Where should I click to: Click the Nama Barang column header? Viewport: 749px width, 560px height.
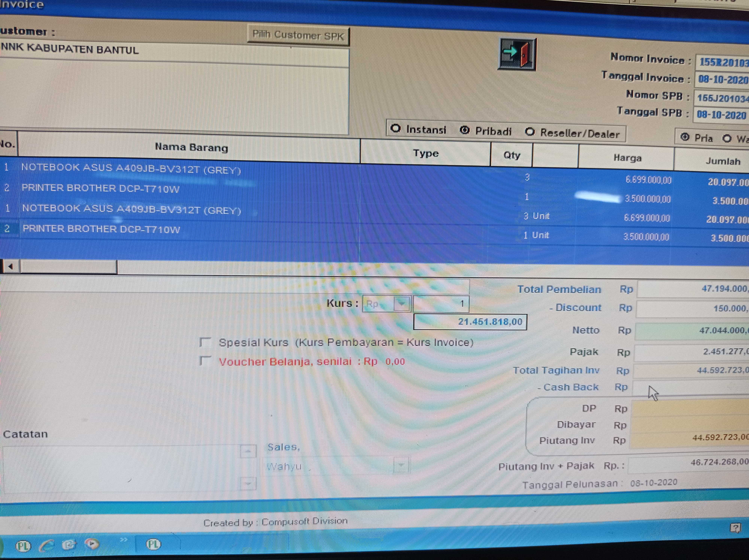point(191,147)
